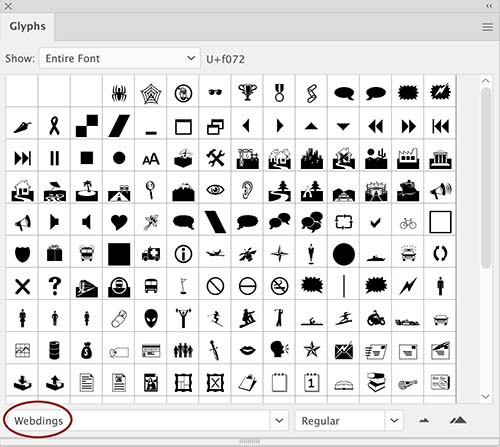Click the scrollbar down arrow
This screenshot has width=500, height=447.
point(486,396)
